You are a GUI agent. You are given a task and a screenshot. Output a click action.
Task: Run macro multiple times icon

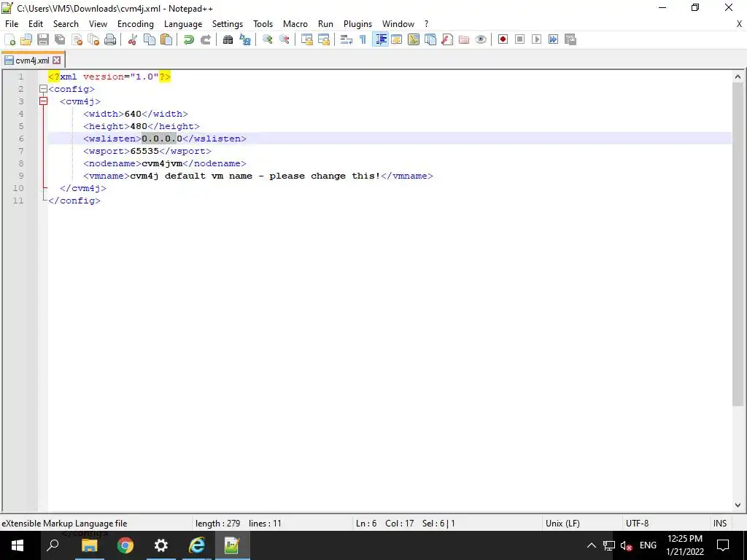pyautogui.click(x=553, y=39)
